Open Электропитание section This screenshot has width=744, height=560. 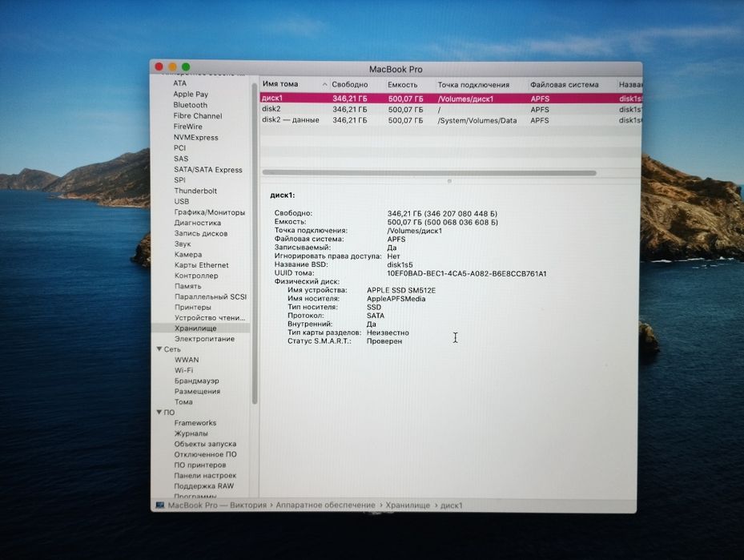tap(204, 339)
